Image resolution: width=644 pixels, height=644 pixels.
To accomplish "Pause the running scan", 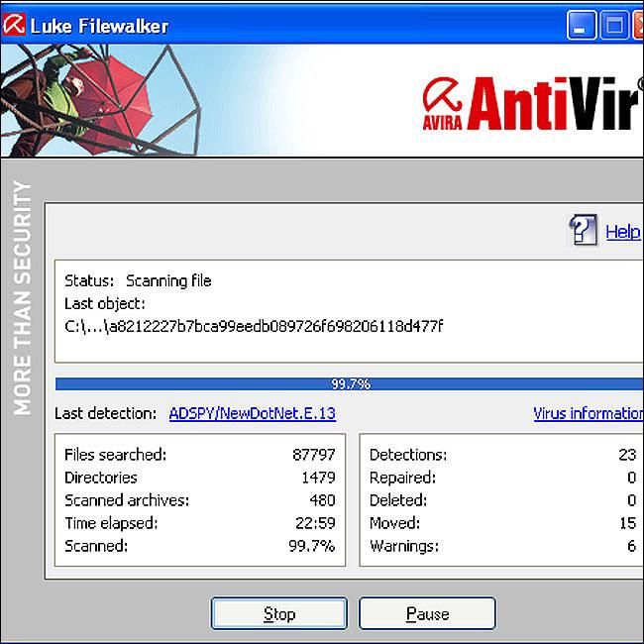I will click(x=427, y=613).
